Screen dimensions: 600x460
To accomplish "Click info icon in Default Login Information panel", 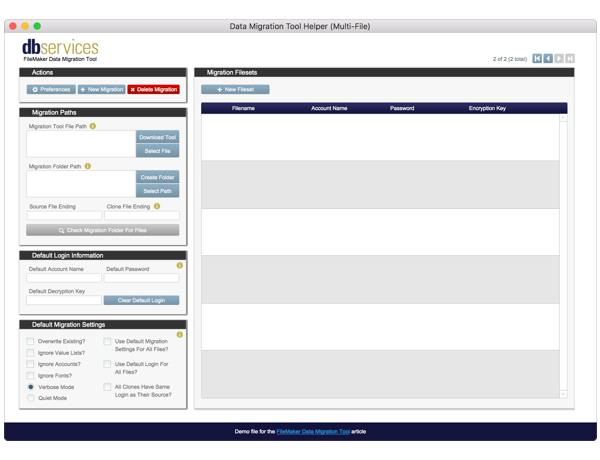I will point(180,265).
